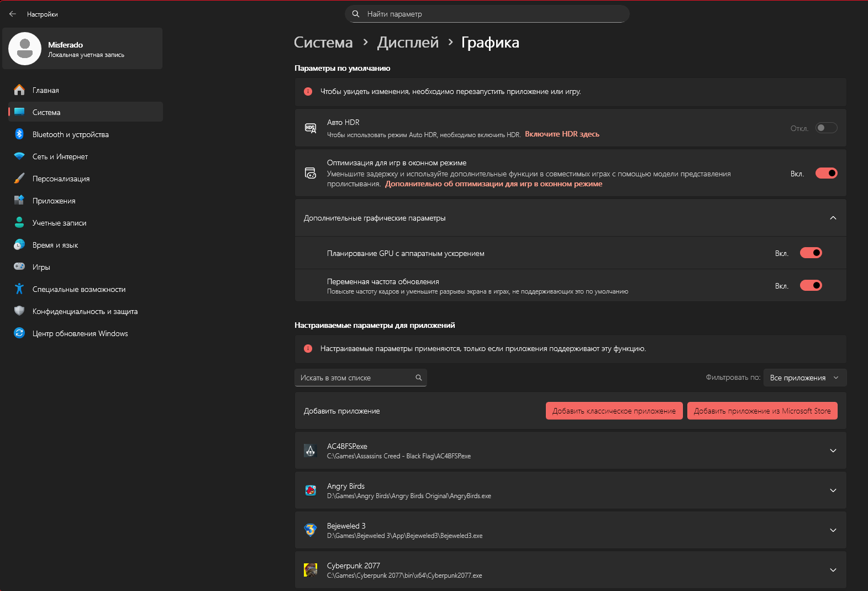Click the back arrow in Settings header

(13, 14)
